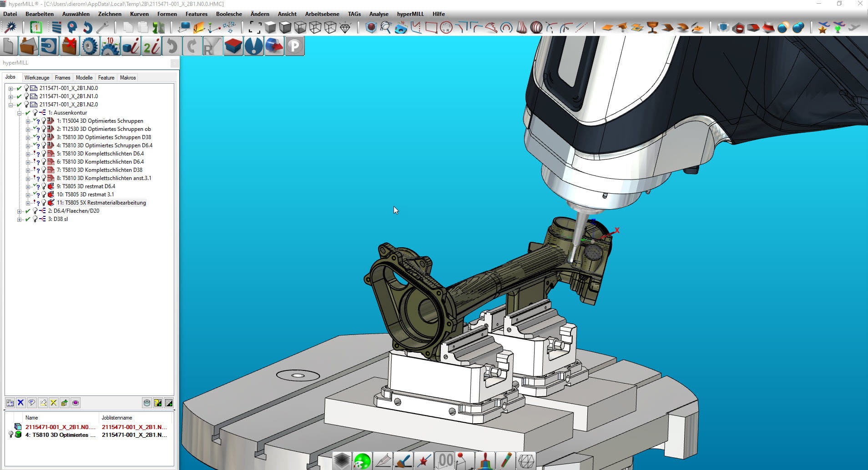The height and width of the screenshot is (470, 868).
Task: Click the gold star with airplane icon
Action: point(823,28)
